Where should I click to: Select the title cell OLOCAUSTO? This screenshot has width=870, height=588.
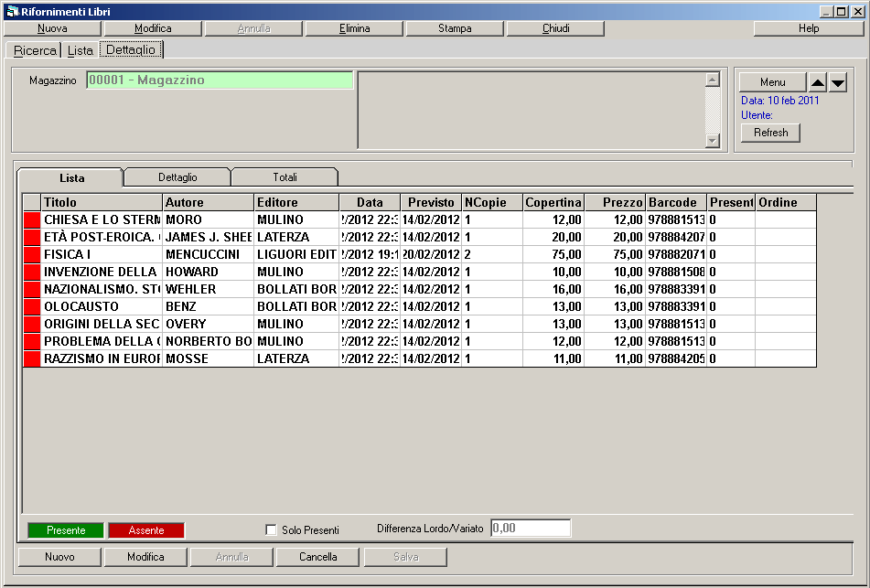click(x=102, y=306)
